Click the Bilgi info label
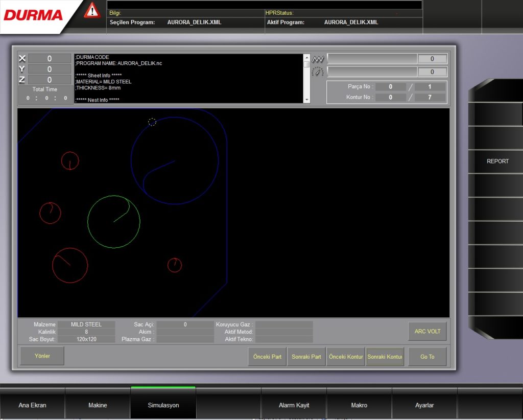This screenshot has height=420, width=523. pos(115,13)
